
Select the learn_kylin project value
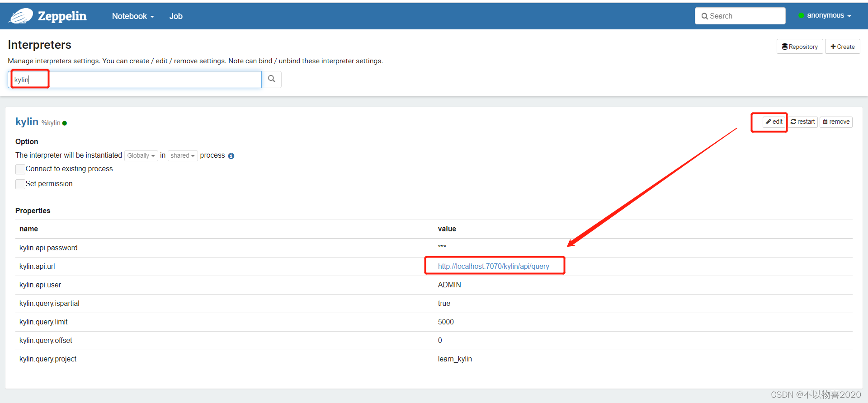click(x=455, y=359)
